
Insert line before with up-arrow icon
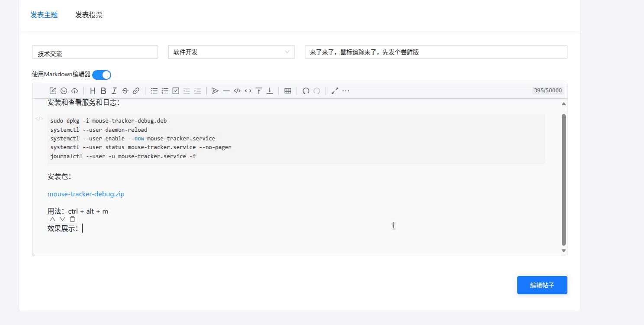click(x=259, y=91)
